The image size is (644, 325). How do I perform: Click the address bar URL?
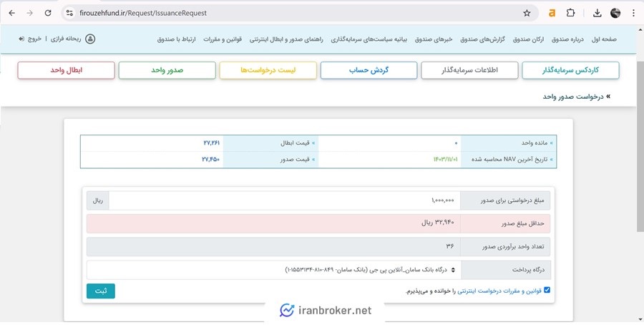[x=143, y=13]
